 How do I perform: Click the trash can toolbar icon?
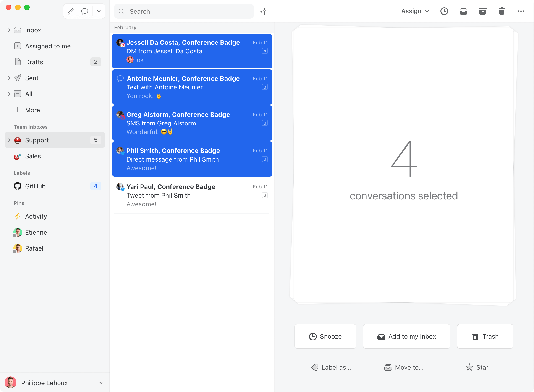point(502,11)
